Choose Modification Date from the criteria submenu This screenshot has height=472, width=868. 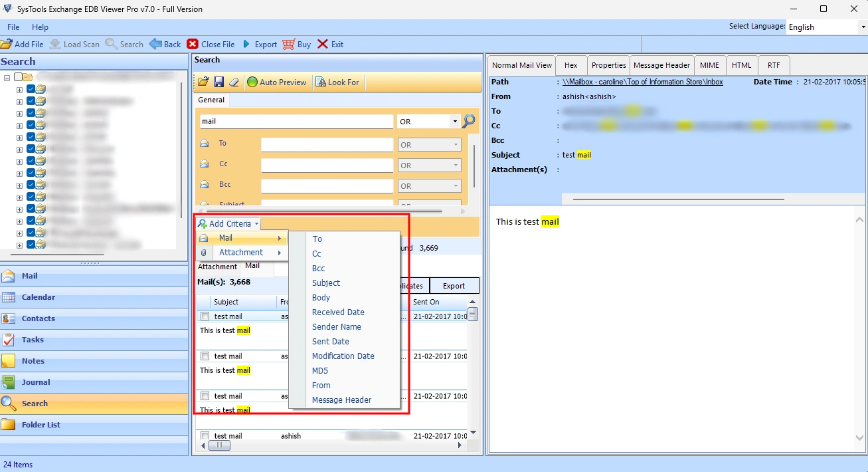tap(345, 356)
